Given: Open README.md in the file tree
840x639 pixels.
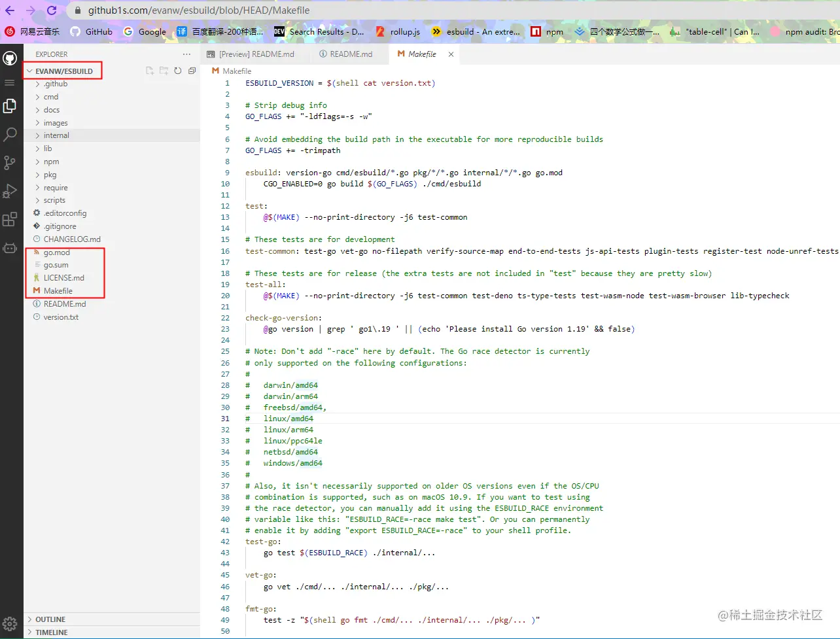Looking at the screenshot, I should [64, 304].
